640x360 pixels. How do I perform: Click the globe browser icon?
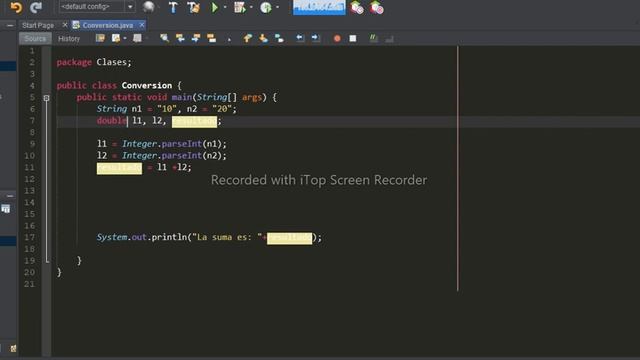(149, 7)
